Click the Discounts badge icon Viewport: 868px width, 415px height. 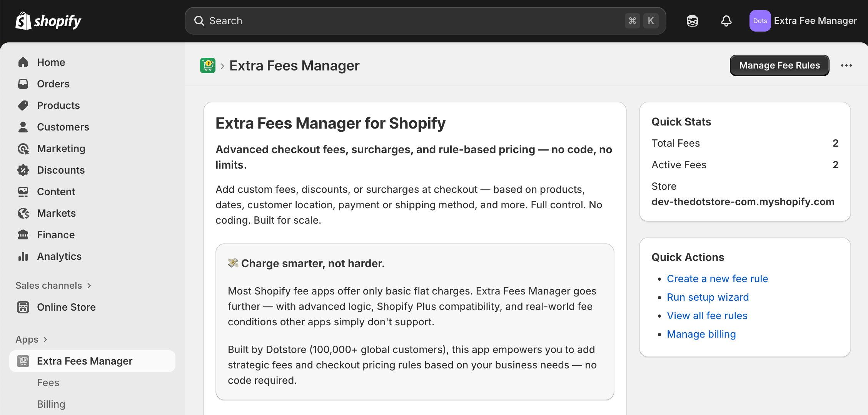click(23, 170)
